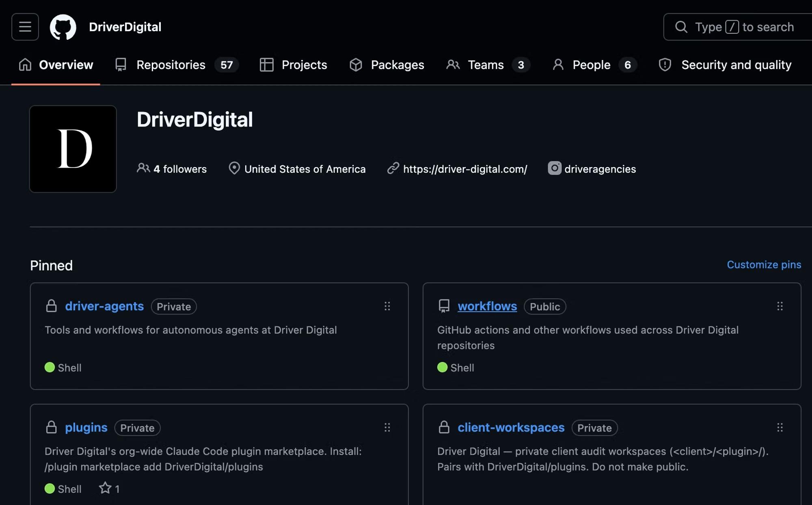
Task: Click the Shell language dot on driver-agents
Action: pos(50,367)
